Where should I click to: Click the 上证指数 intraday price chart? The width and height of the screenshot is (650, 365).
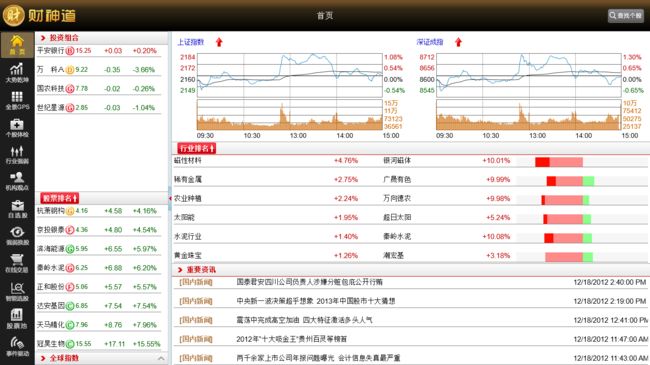point(289,75)
